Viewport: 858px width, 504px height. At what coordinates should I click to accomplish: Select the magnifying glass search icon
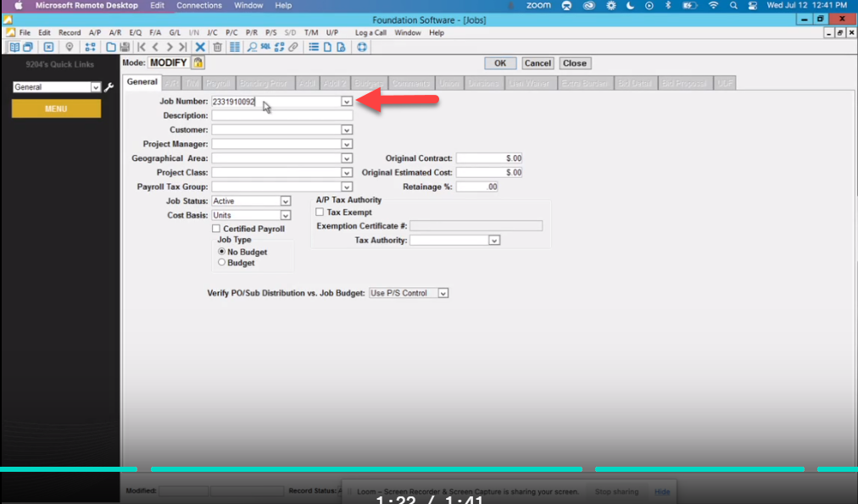tap(252, 47)
